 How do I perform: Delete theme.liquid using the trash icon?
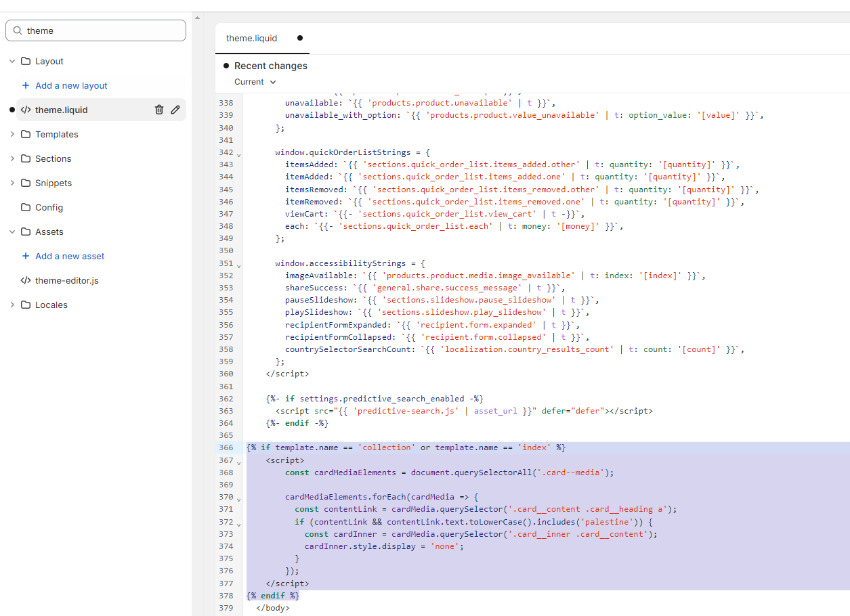click(x=159, y=110)
